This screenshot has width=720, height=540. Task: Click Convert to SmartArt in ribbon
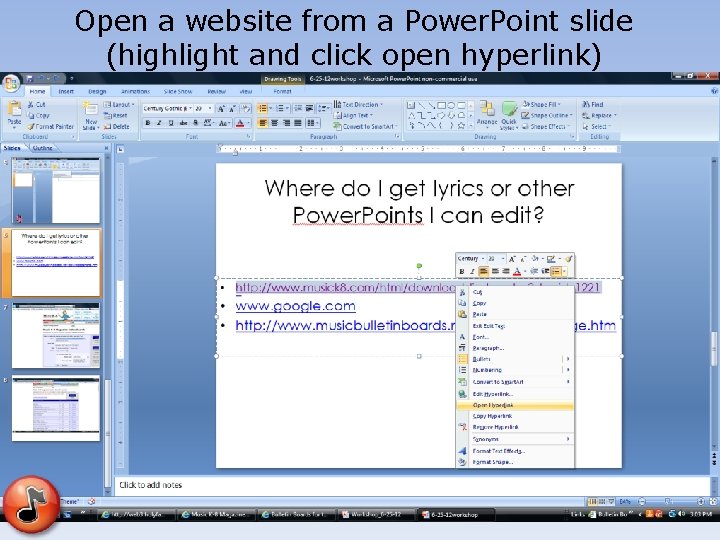(365, 126)
